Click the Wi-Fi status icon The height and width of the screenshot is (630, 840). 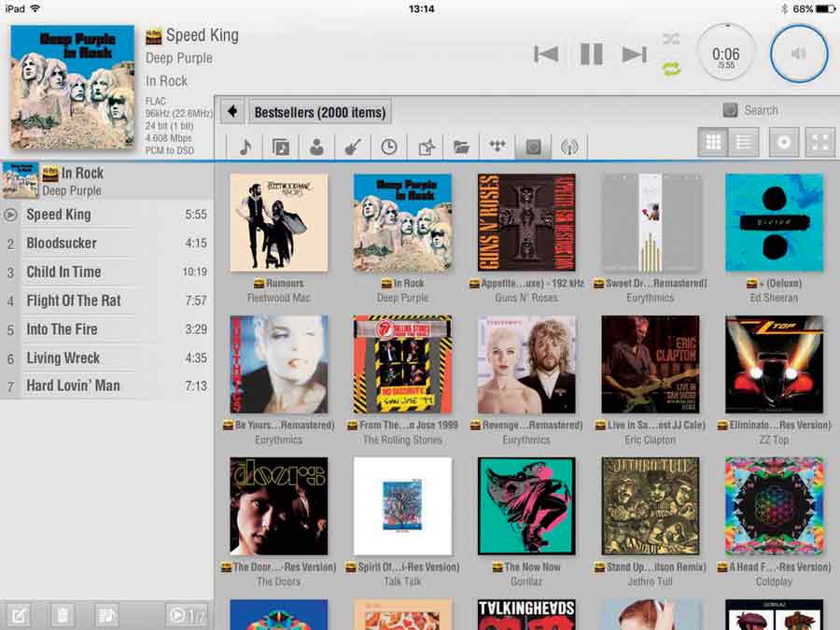pyautogui.click(x=35, y=8)
